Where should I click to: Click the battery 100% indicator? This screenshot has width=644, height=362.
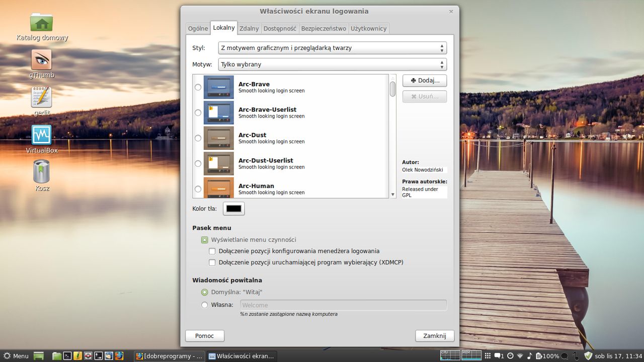pyautogui.click(x=547, y=356)
